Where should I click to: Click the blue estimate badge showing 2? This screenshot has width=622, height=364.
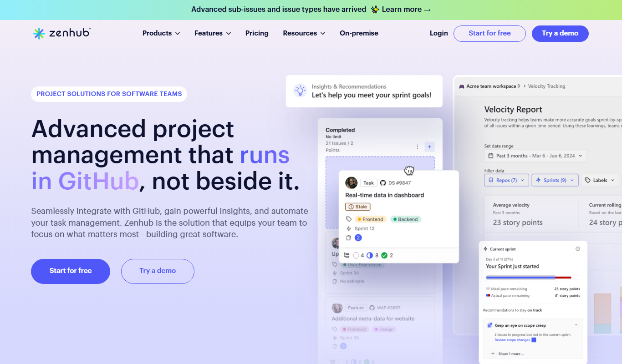[358, 238]
